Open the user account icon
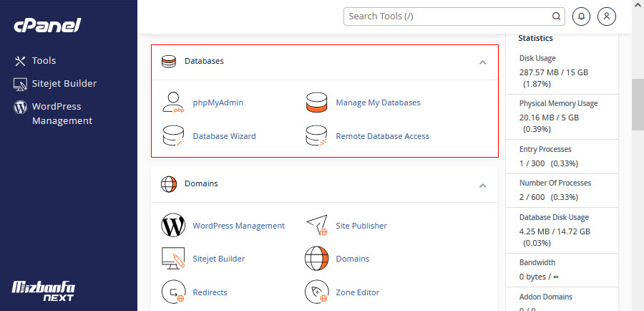 coord(607,16)
